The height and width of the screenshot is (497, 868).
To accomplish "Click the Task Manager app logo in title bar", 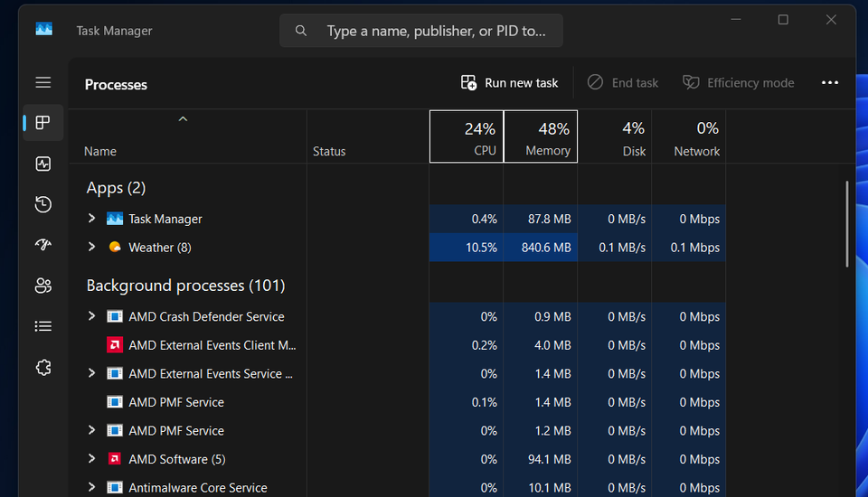I will 44,29.
